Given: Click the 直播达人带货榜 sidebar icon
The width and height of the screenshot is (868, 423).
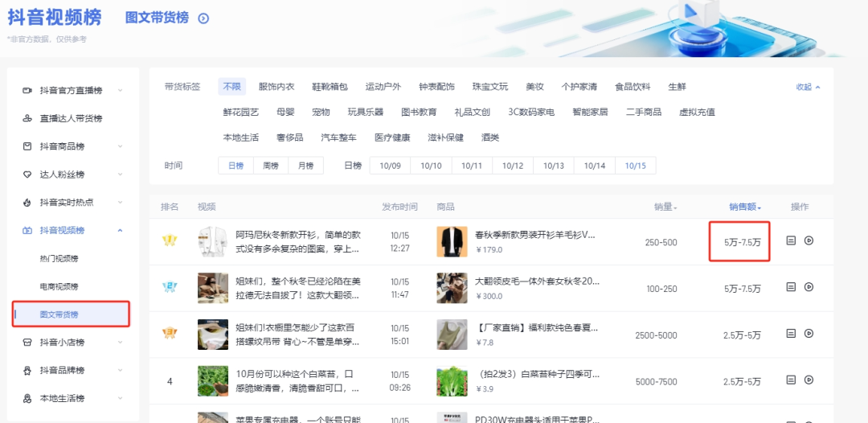Looking at the screenshot, I should click(27, 118).
